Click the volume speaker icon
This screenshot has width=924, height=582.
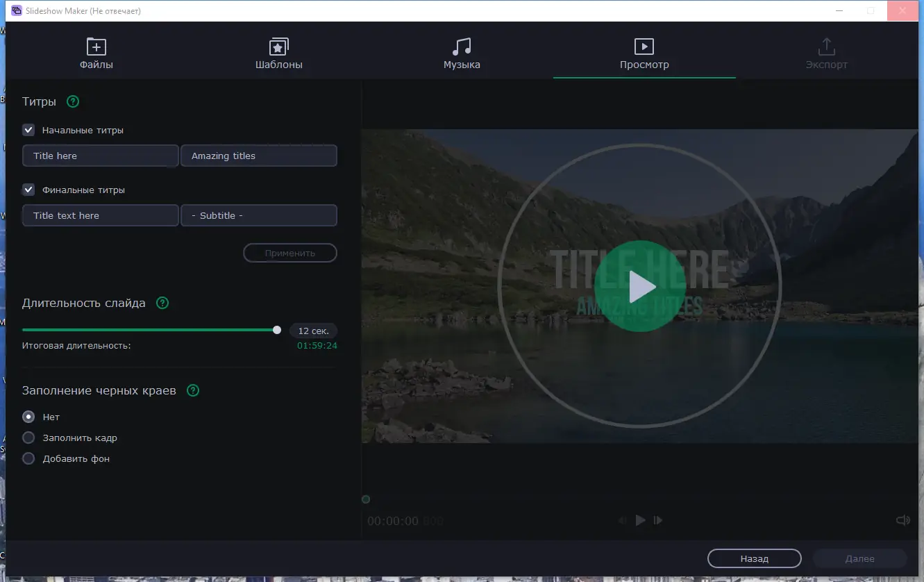tap(902, 520)
